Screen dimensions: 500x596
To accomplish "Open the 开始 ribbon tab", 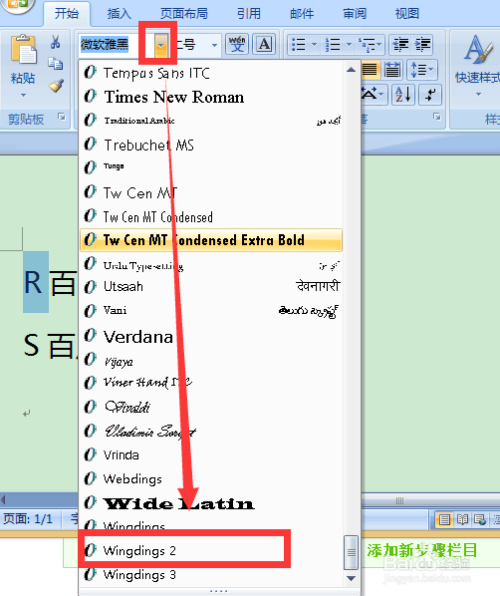I will point(67,14).
